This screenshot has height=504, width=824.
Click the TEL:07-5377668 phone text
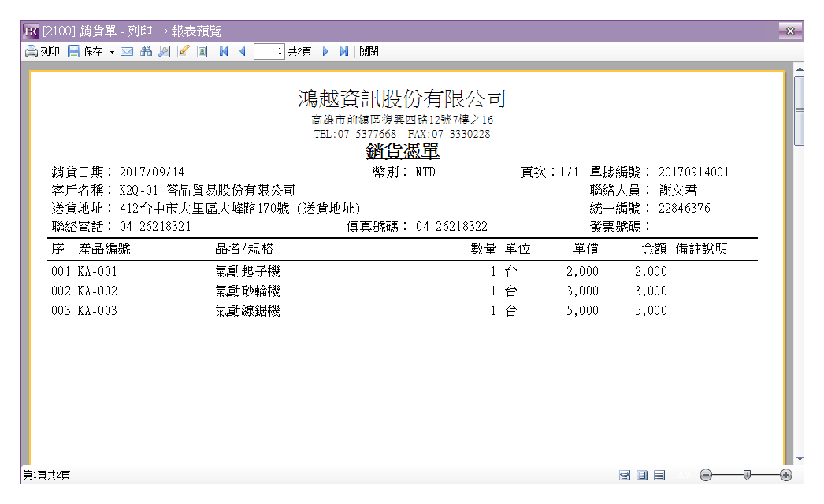pos(355,134)
